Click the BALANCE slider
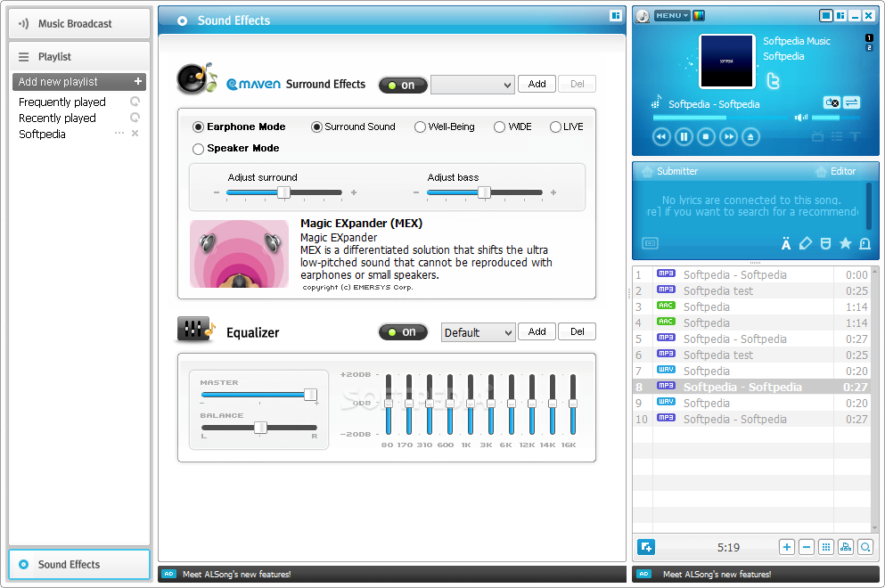The height and width of the screenshot is (588, 885). [259, 427]
